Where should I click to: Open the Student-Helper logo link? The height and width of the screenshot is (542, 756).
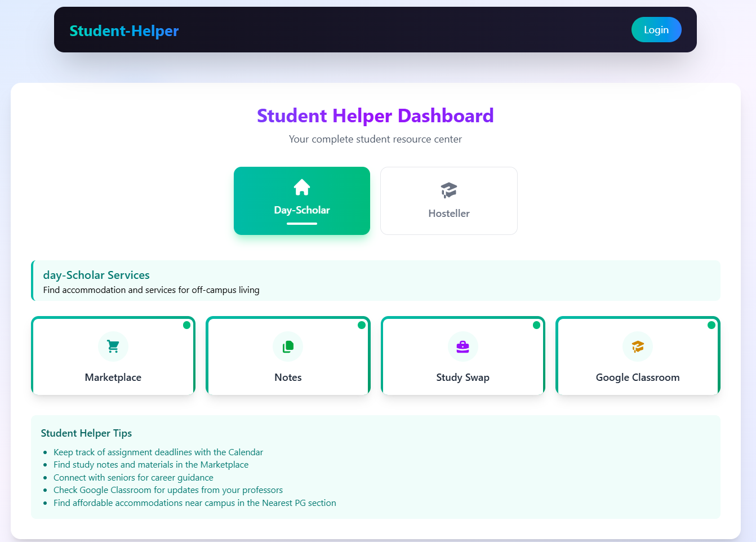[124, 30]
